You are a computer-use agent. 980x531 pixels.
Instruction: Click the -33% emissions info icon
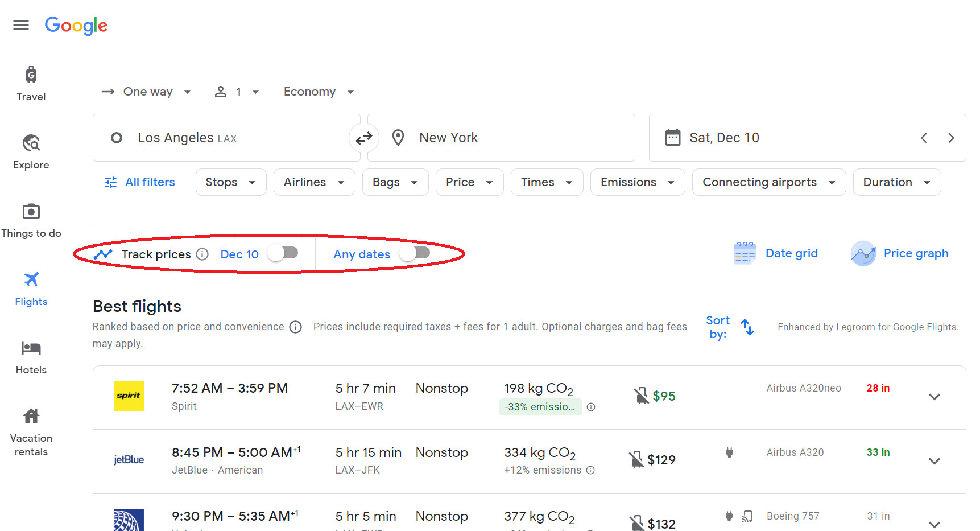(x=591, y=407)
